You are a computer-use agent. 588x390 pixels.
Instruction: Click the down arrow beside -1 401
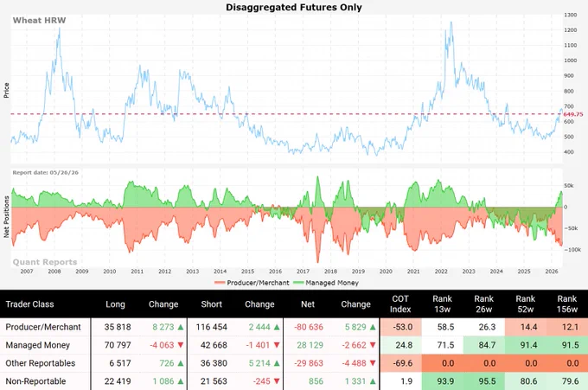coord(277,345)
